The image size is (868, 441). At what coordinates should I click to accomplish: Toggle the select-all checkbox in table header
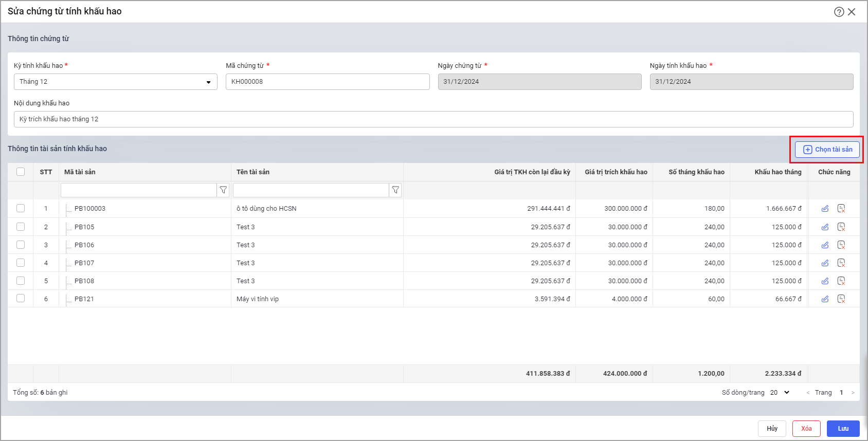point(21,172)
